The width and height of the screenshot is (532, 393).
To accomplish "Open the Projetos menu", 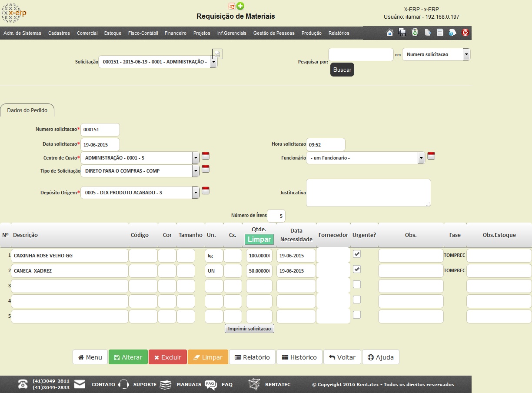I will (202, 33).
